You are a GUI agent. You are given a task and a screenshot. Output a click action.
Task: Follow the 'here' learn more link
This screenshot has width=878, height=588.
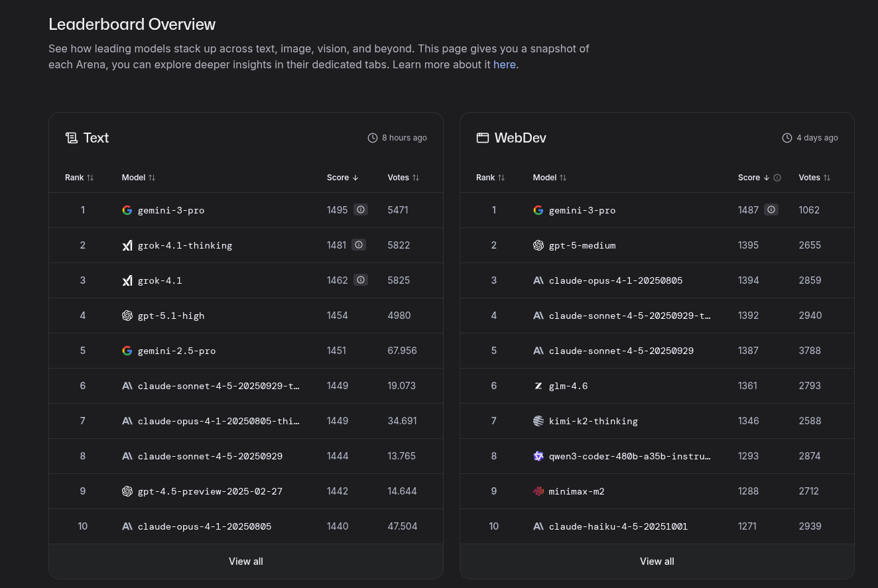click(504, 64)
